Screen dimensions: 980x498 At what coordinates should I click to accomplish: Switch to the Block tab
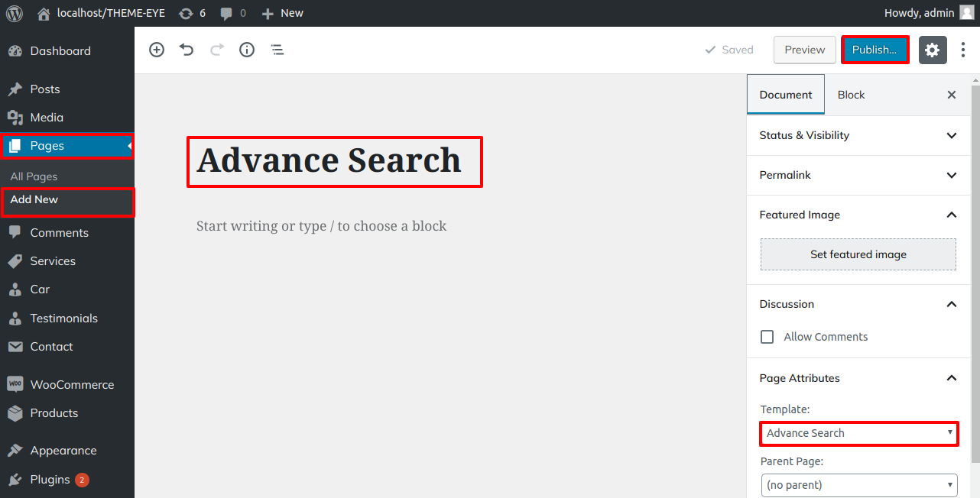851,95
